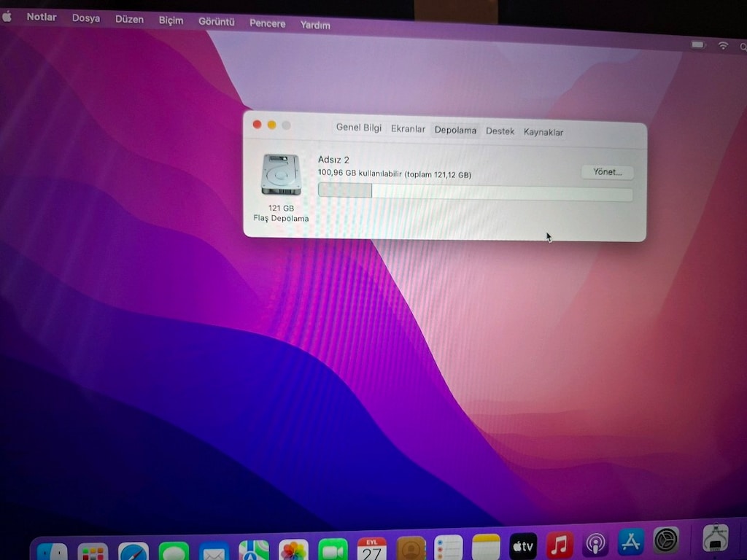
Task: Check the battery status icon
Action: pyautogui.click(x=698, y=44)
